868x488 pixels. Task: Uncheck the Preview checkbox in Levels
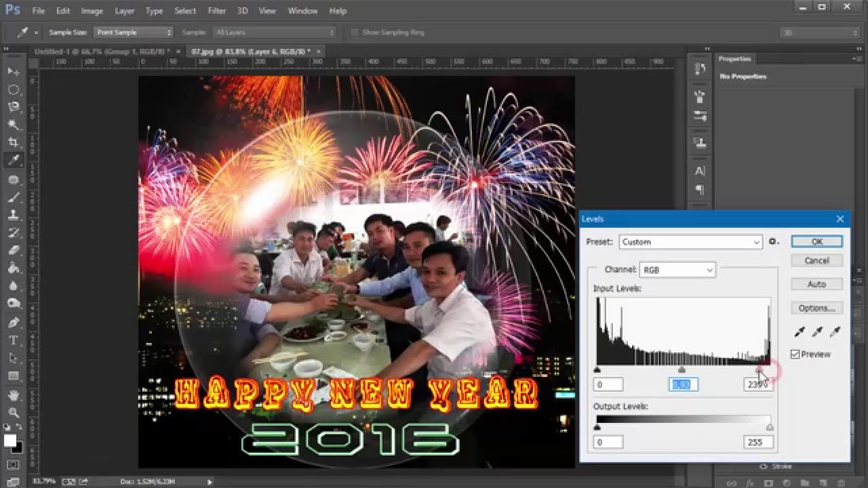[x=795, y=354]
